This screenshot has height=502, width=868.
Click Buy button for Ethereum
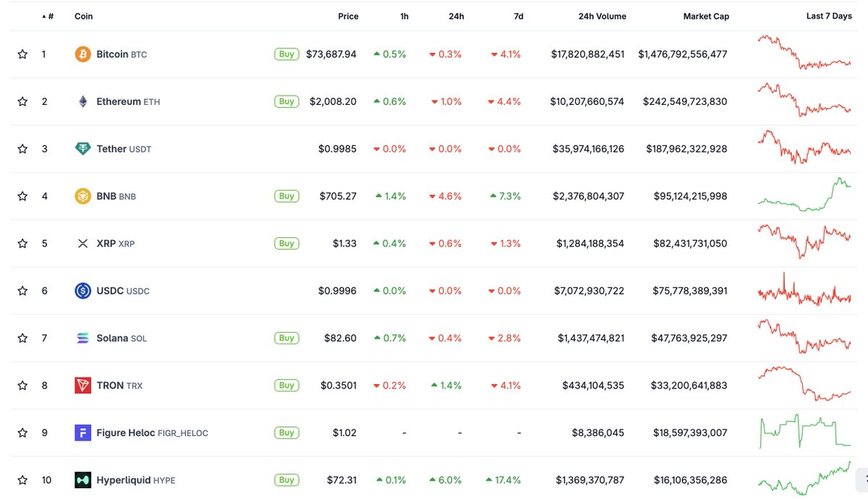(286, 101)
